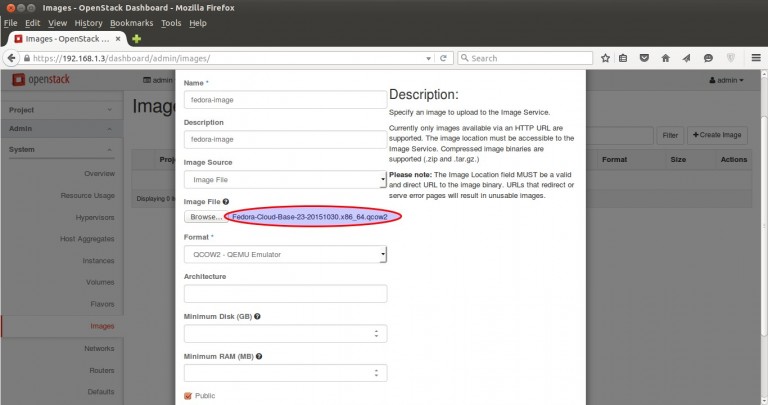
Task: Toggle the Public checkbox
Action: coord(188,396)
